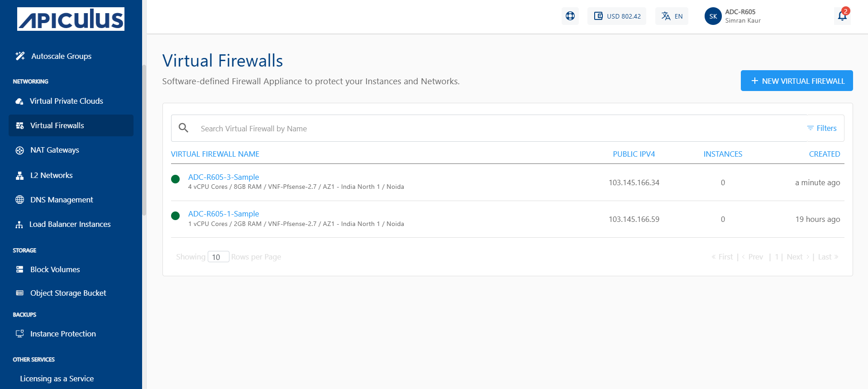The height and width of the screenshot is (389, 868).
Task: Click the L2 Networks icon
Action: [x=20, y=176]
